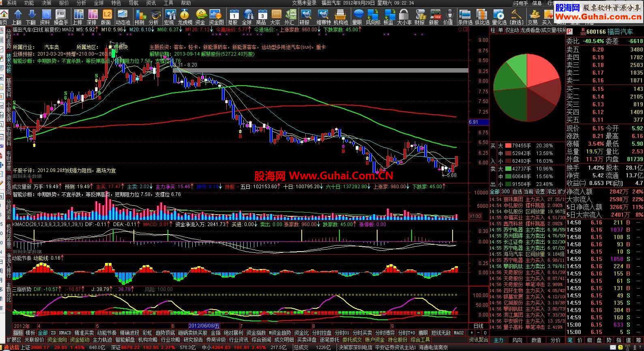This screenshot has height=351, width=644.
Task: Open the 基本资料 left sidebar tab
Action: pos(9,88)
